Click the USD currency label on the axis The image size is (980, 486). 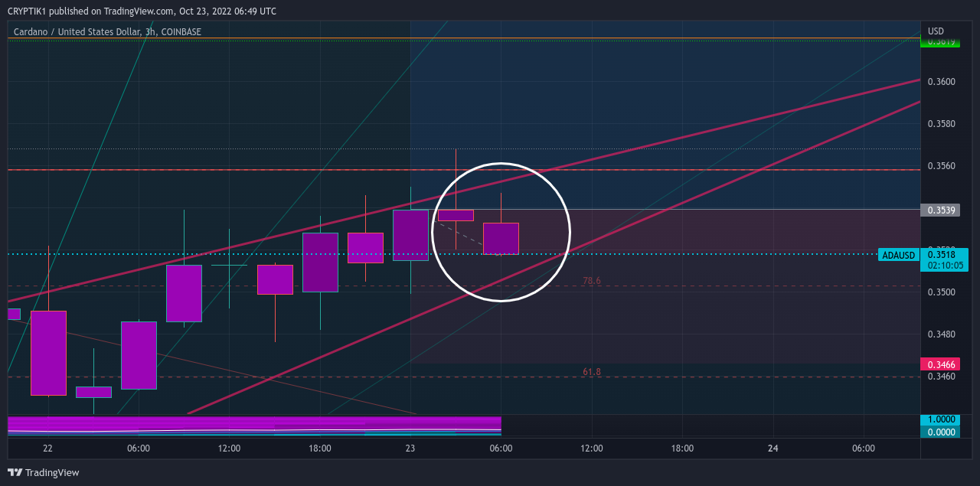[936, 31]
